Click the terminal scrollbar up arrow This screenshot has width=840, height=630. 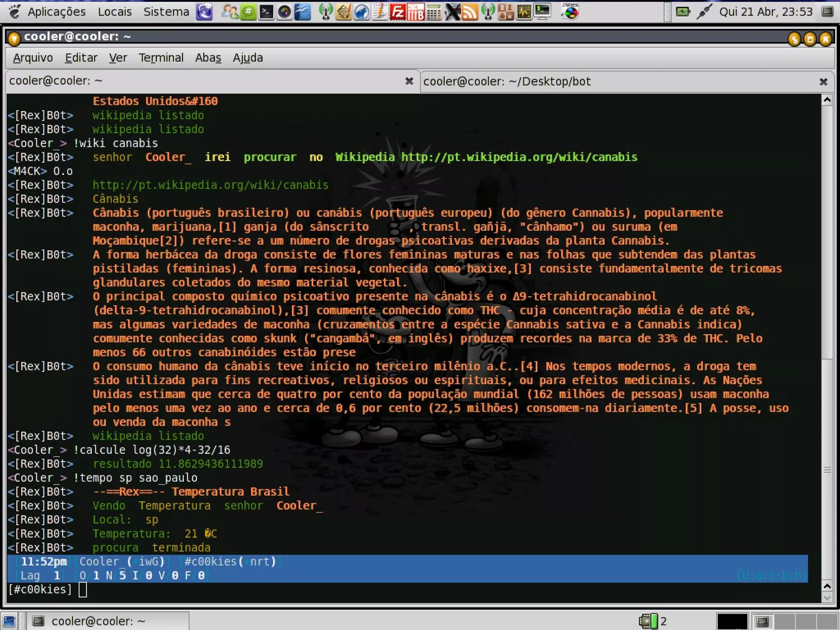[827, 100]
